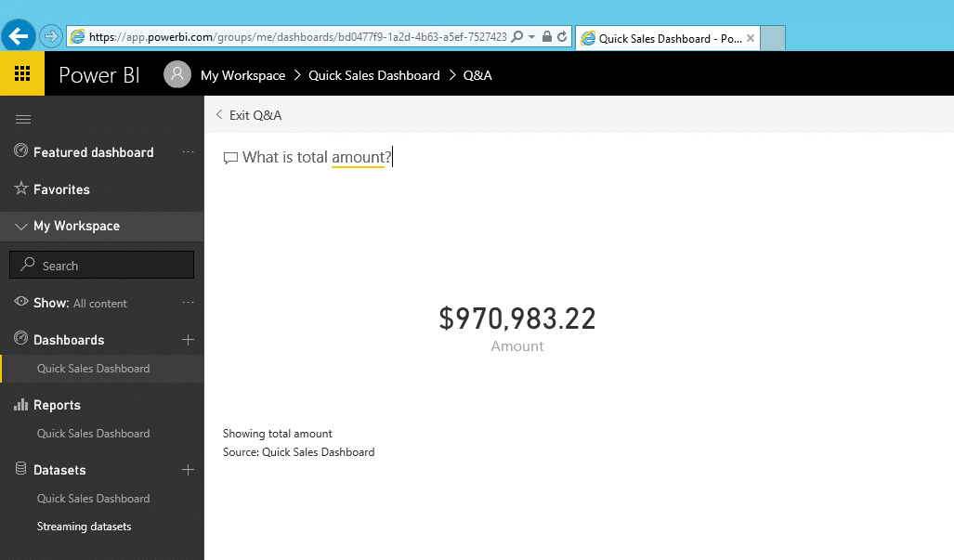Viewport: 954px width, 560px height.
Task: Click the sidebar Search input field
Action: [101, 265]
